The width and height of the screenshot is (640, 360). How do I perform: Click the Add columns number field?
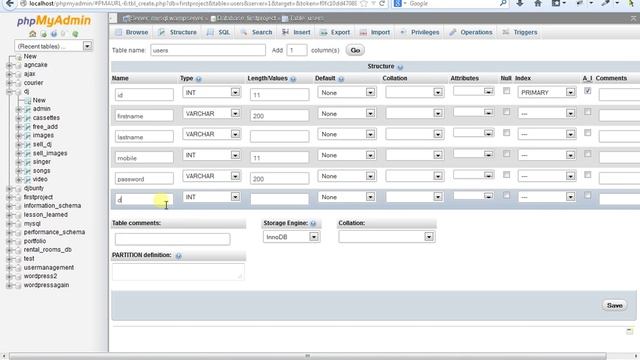click(x=297, y=50)
